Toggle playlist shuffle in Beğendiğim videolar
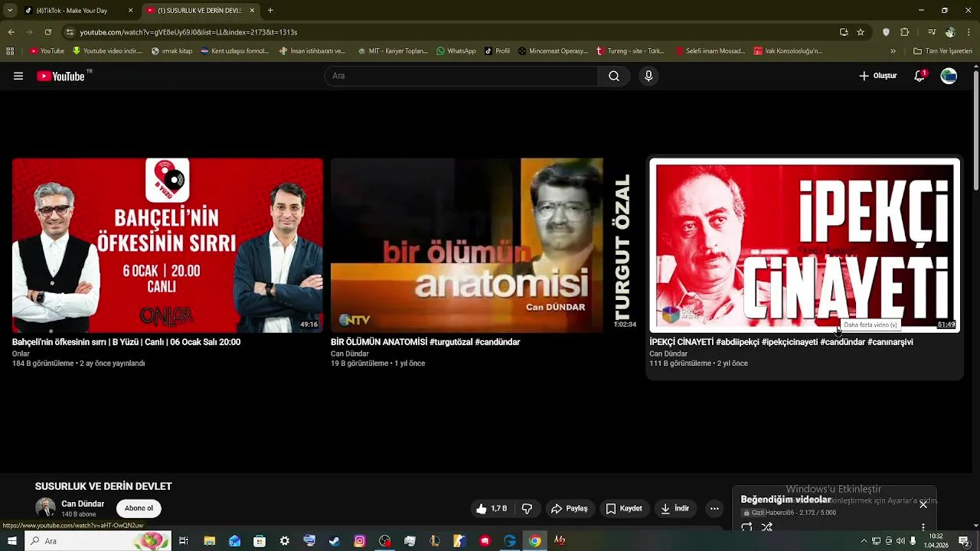Image resolution: width=980 pixels, height=551 pixels. 767,527
